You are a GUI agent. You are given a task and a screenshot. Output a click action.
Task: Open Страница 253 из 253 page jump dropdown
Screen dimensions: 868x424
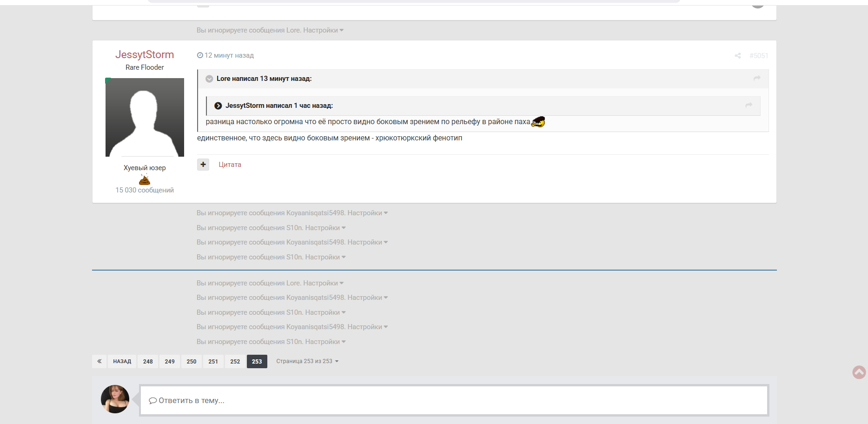tap(307, 361)
